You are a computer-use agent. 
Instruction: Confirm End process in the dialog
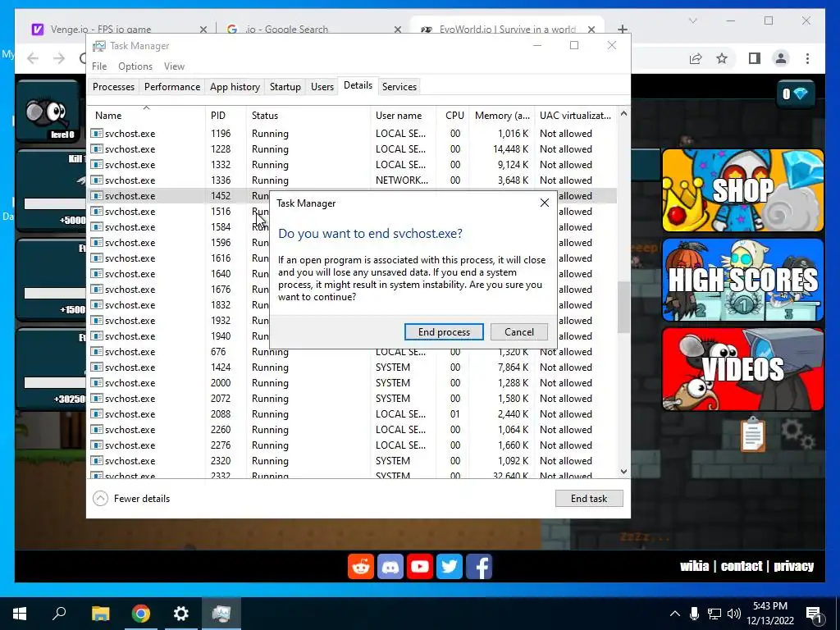444,331
